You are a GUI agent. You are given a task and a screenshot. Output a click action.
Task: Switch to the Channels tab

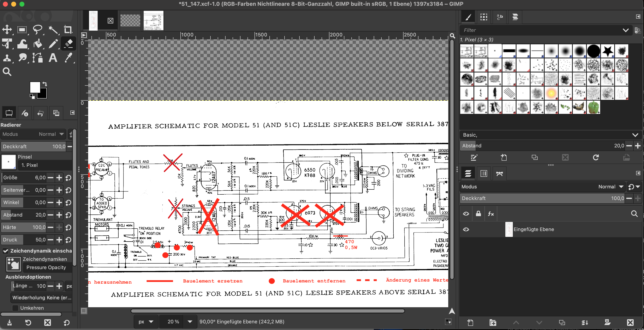484,174
